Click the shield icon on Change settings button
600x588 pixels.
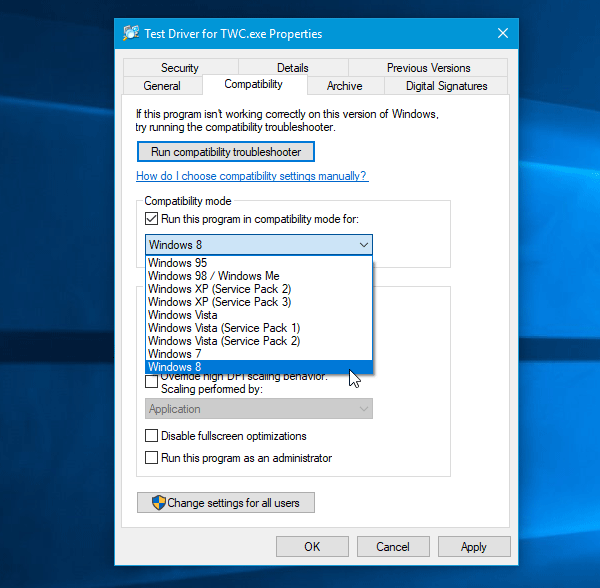[x=158, y=502]
